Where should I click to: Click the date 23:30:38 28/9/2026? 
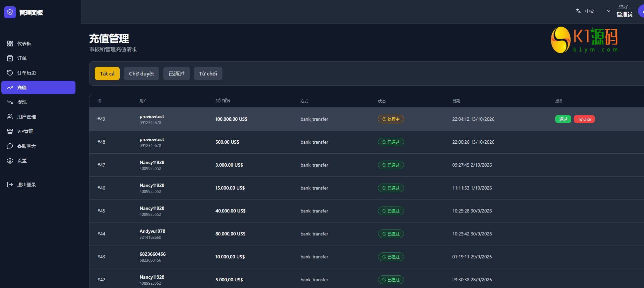pyautogui.click(x=472, y=280)
